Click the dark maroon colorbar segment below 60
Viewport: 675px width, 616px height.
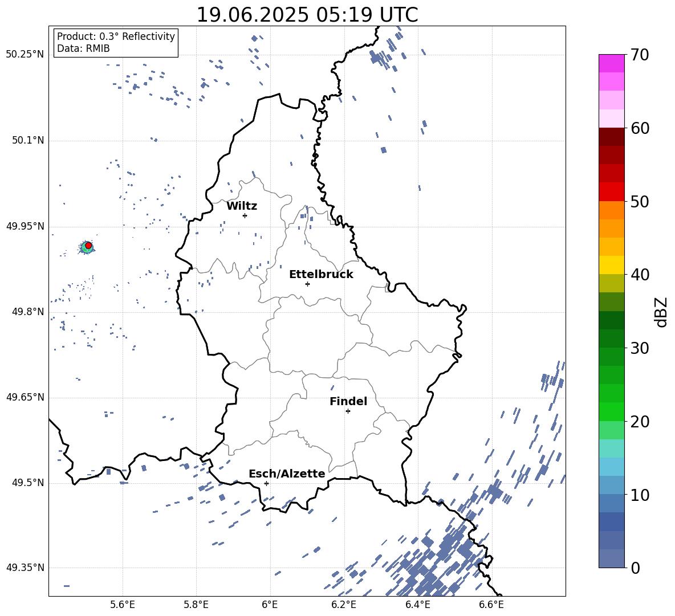[611, 137]
